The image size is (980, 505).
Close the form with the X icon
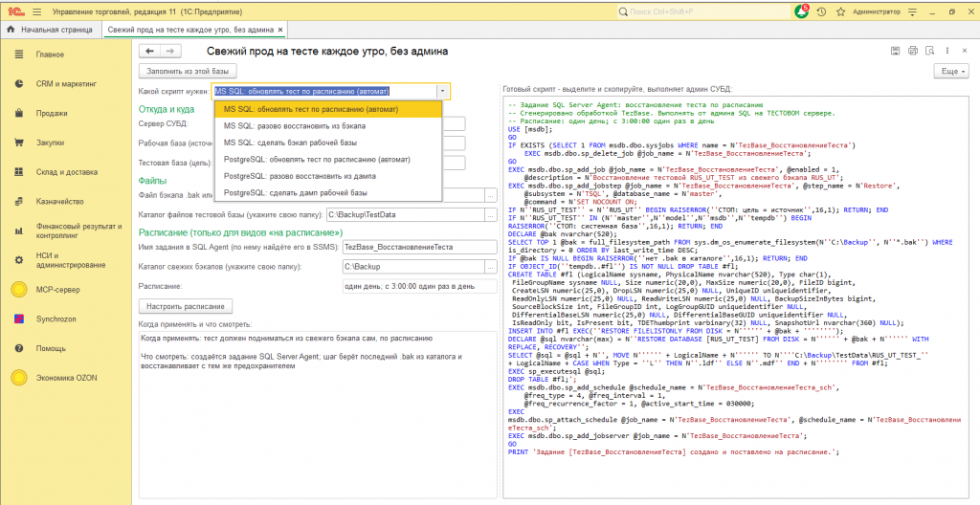tap(965, 52)
